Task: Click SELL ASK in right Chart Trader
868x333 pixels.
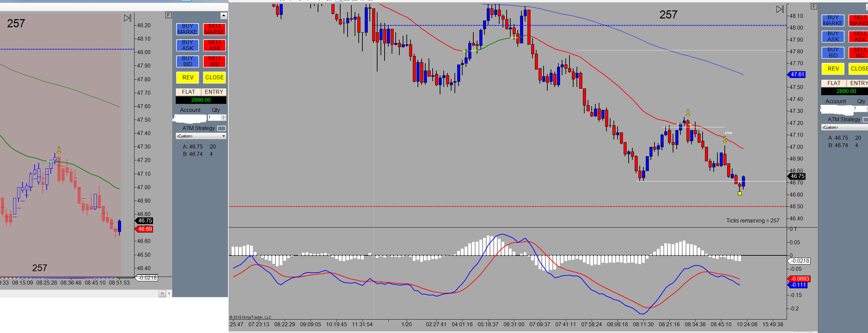Action: point(858,36)
